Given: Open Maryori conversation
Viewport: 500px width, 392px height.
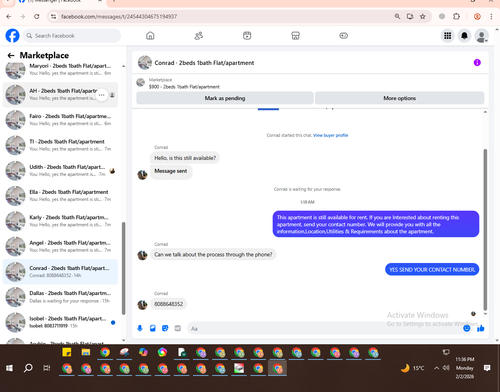Looking at the screenshot, I should [x=60, y=69].
